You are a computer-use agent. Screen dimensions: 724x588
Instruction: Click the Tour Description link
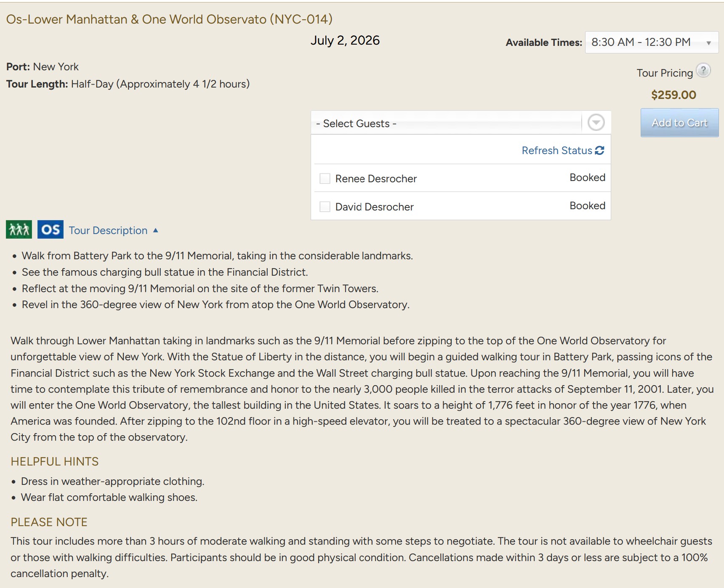(108, 231)
